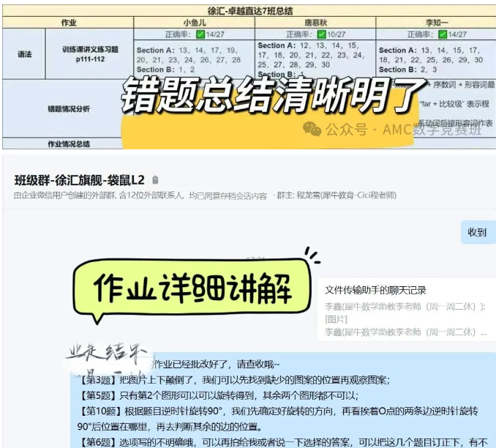The image size is (496, 448).
Task: Click the WeChat logo in the watermark
Action: (x=312, y=130)
